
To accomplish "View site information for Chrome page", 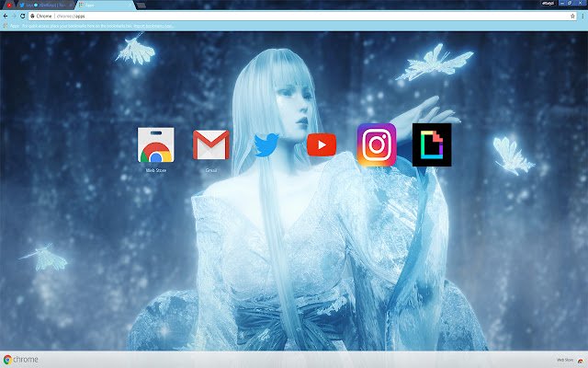I will [33, 17].
